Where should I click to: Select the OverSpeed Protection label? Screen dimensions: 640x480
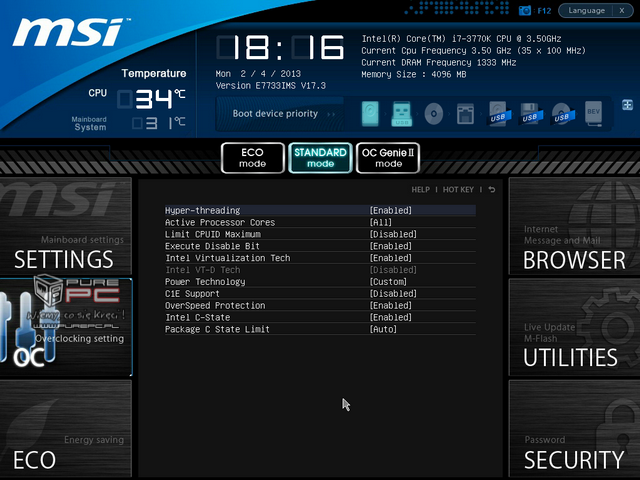[215, 305]
